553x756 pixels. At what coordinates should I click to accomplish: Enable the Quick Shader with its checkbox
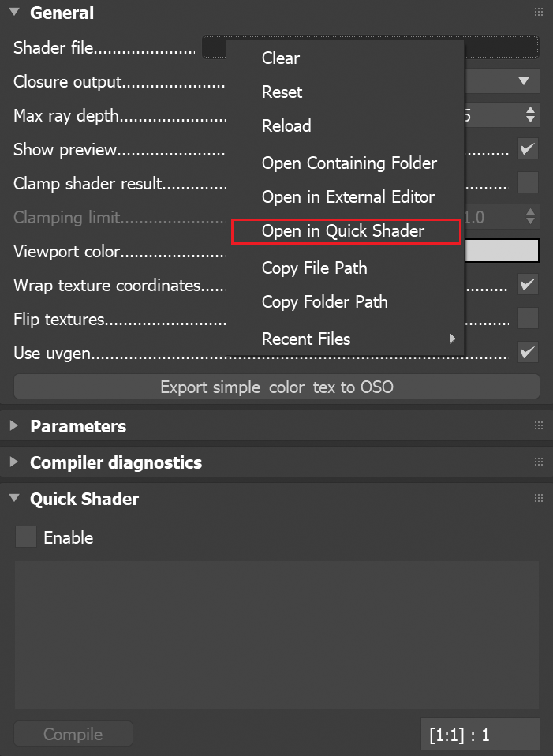(x=26, y=537)
